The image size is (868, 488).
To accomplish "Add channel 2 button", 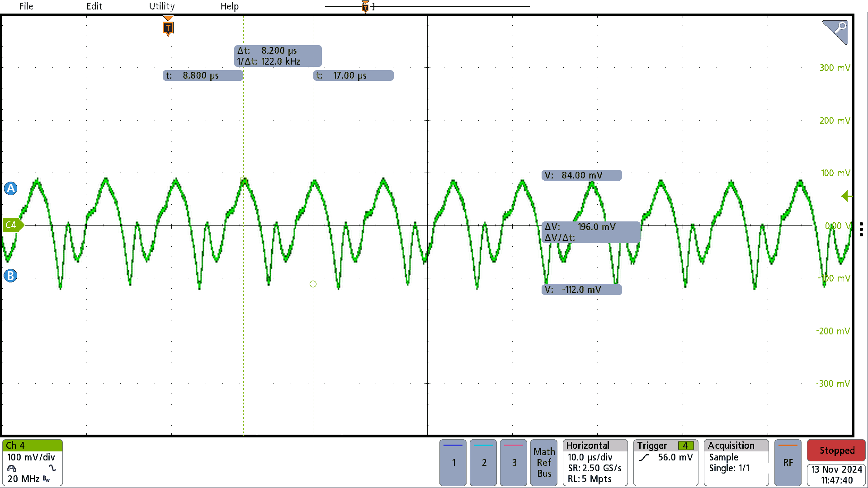I will (x=483, y=463).
